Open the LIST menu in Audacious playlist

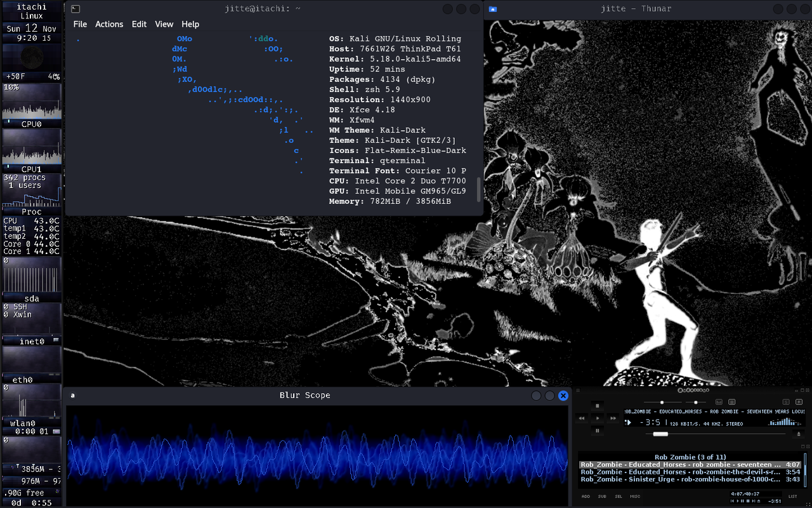(x=792, y=497)
